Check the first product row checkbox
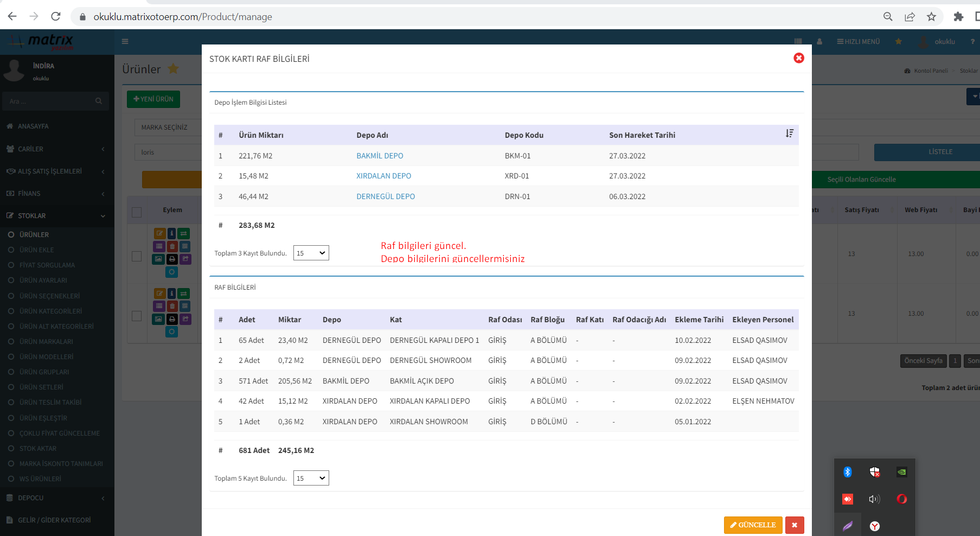Viewport: 980px width, 536px height. 137,256
